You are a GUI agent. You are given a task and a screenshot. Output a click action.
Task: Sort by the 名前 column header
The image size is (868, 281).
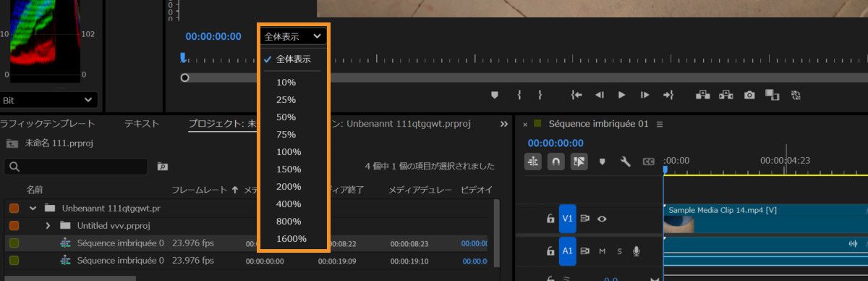pyautogui.click(x=35, y=190)
